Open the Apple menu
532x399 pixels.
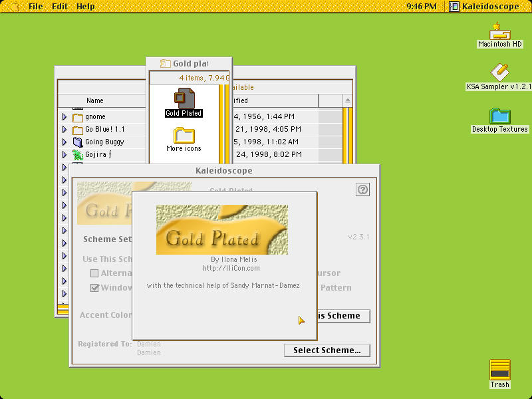point(15,6)
